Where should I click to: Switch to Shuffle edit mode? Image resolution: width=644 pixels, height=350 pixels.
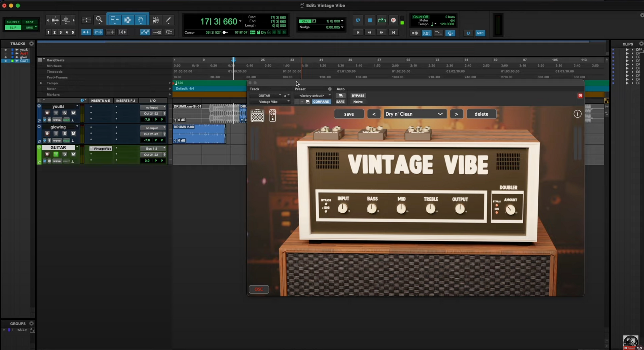click(x=13, y=22)
